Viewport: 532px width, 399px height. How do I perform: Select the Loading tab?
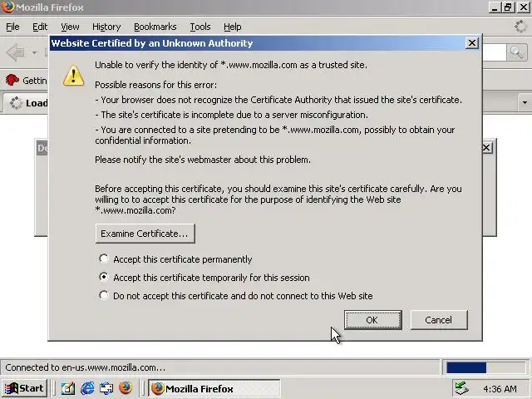click(x=26, y=103)
